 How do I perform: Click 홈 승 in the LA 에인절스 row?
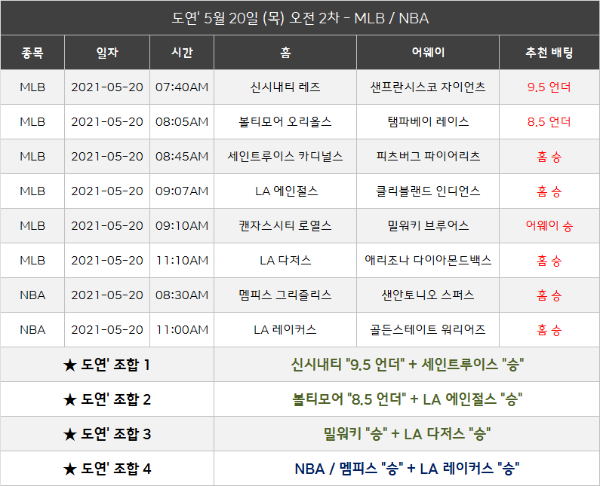tap(549, 191)
